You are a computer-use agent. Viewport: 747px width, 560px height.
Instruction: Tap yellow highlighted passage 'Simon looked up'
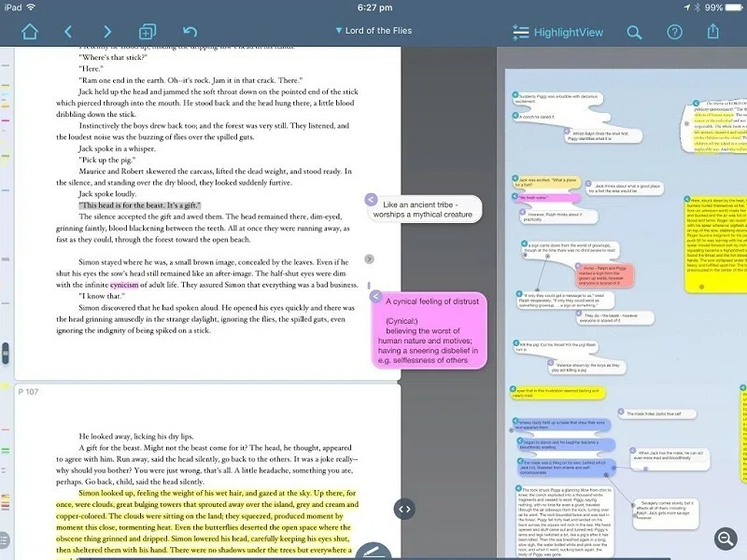[207, 522]
